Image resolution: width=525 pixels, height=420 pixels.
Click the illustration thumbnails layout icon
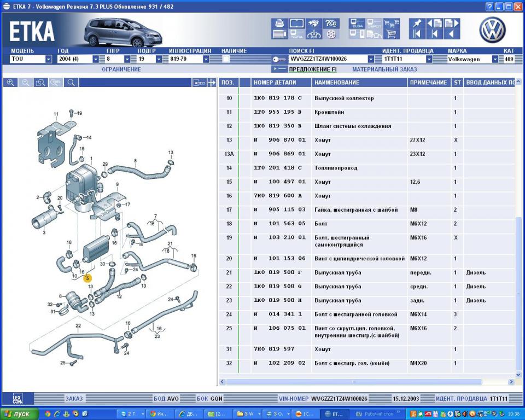(x=199, y=83)
